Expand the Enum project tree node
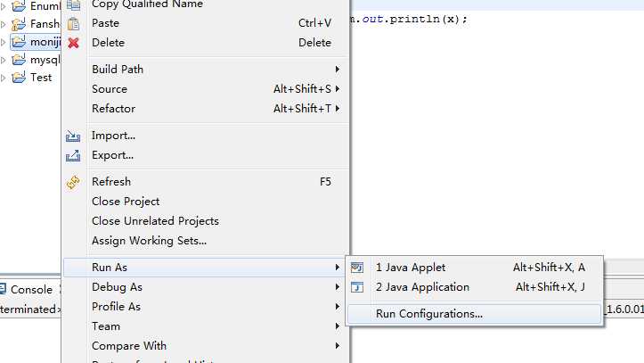The width and height of the screenshot is (644, 363). [x=4, y=6]
